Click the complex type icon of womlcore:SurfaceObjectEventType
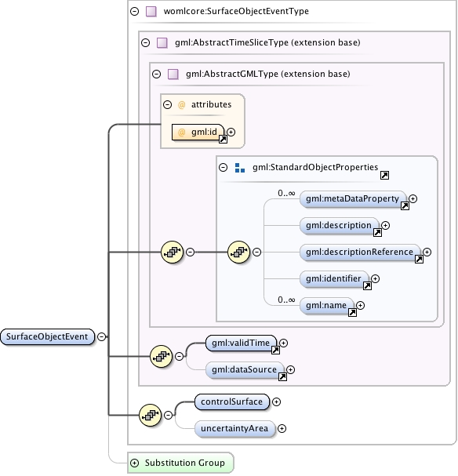458x476 pixels. [151, 12]
